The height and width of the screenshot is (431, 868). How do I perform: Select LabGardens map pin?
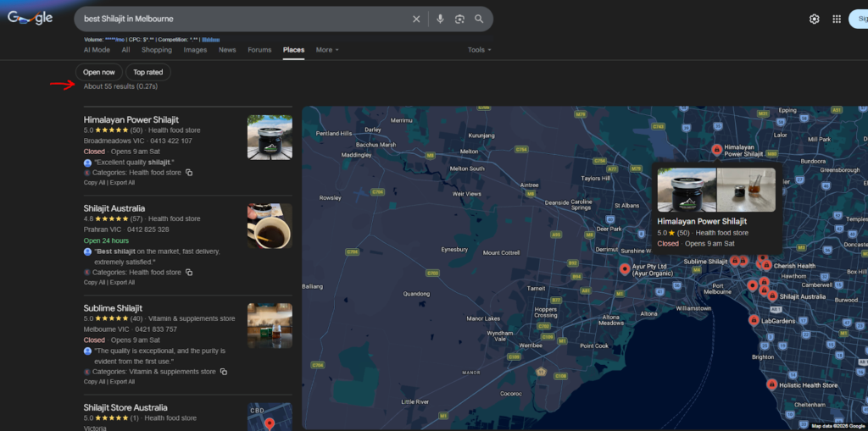(754, 320)
